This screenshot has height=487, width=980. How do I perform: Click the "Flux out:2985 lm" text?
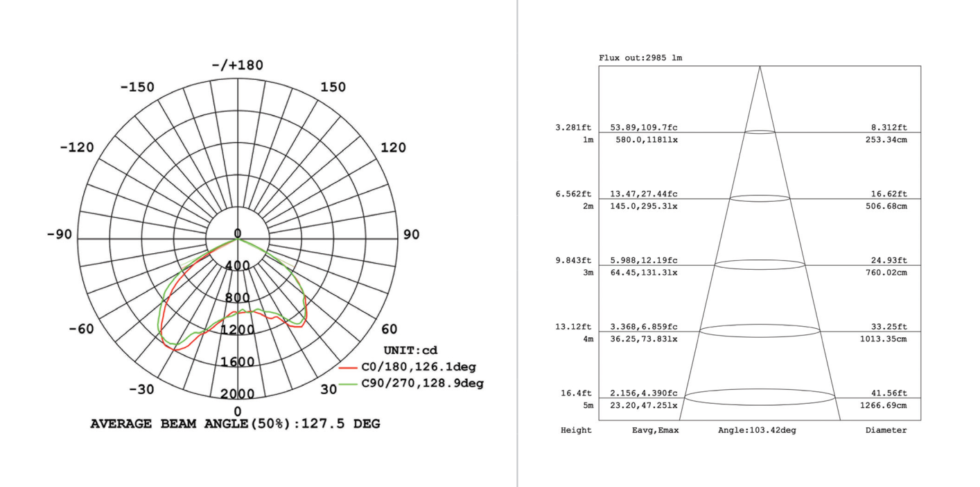[640, 58]
